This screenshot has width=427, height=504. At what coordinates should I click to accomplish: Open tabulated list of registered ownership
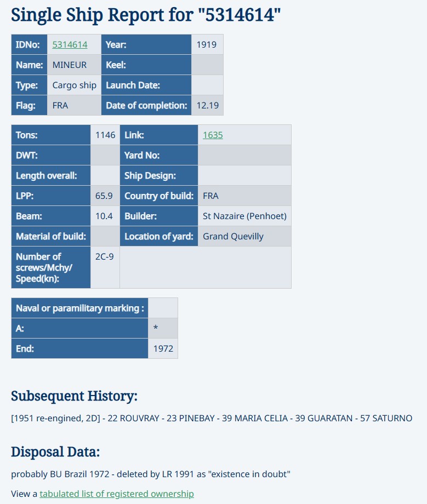(117, 494)
